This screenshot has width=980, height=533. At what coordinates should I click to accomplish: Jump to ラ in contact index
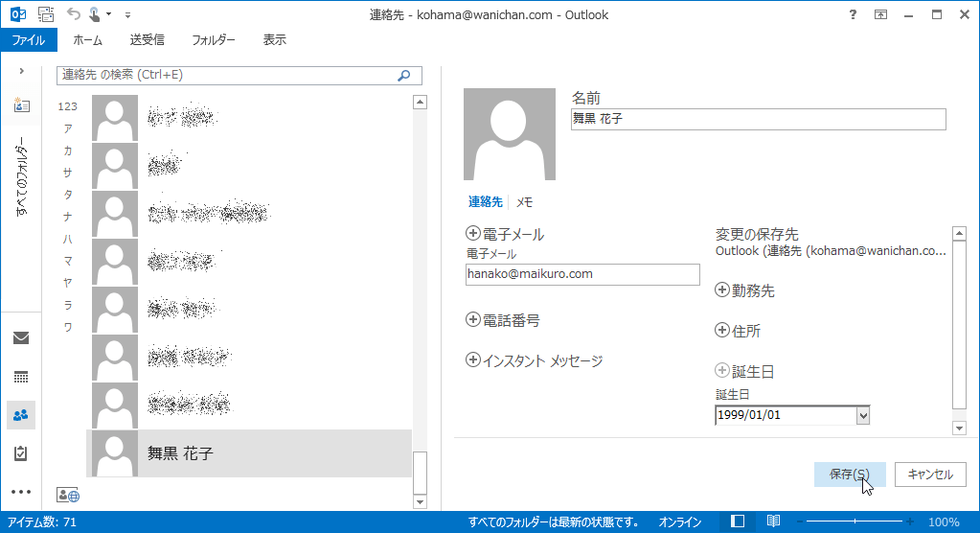(x=67, y=305)
